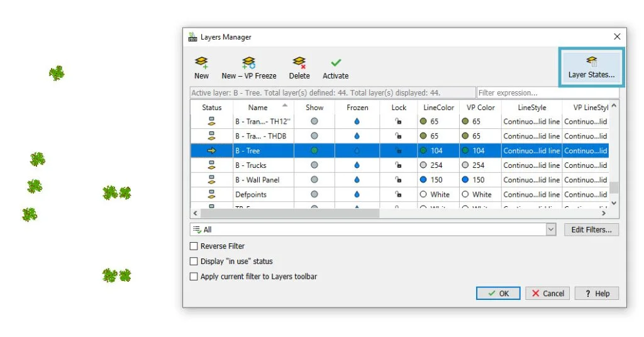Toggle Show circle for B - Trucks layer
This screenshot has width=644, height=337.
[x=314, y=165]
